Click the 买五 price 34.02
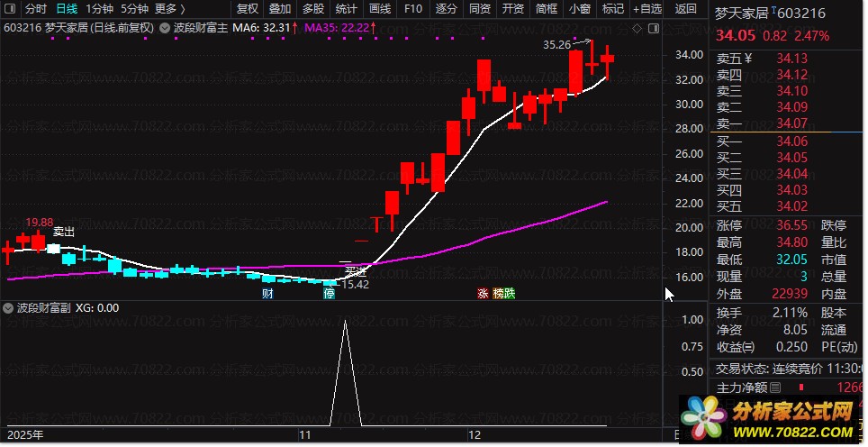868x447 pixels. click(x=791, y=206)
